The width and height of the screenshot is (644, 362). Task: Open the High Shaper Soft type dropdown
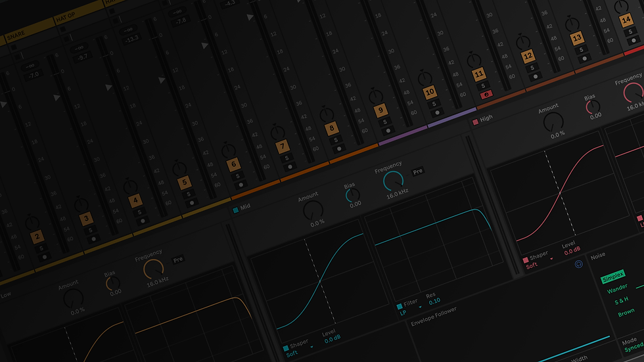click(x=540, y=263)
